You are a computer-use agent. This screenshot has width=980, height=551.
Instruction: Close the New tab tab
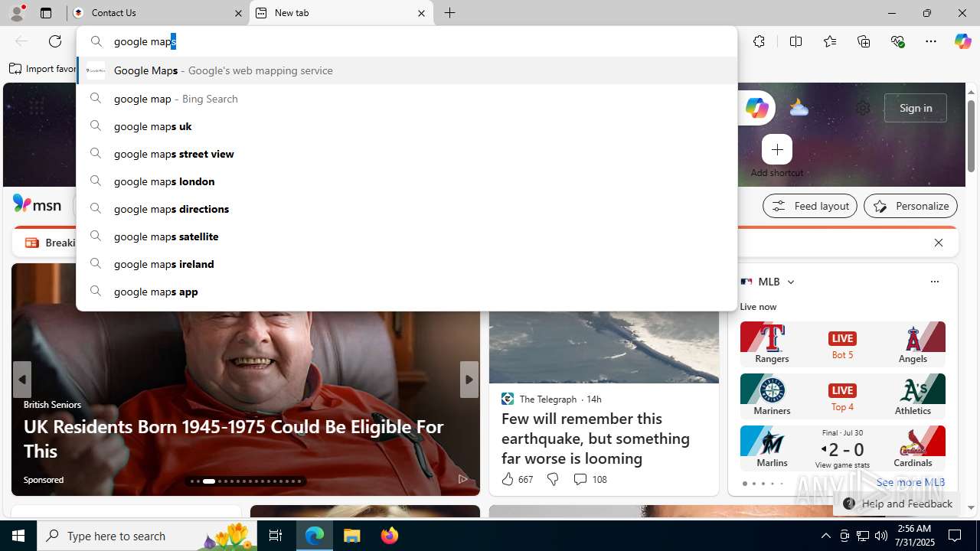tap(421, 13)
